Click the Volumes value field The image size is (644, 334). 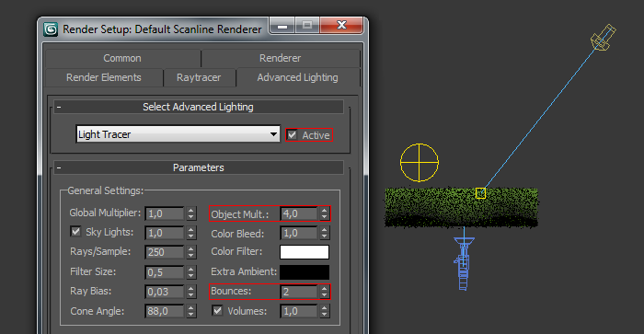pyautogui.click(x=299, y=311)
